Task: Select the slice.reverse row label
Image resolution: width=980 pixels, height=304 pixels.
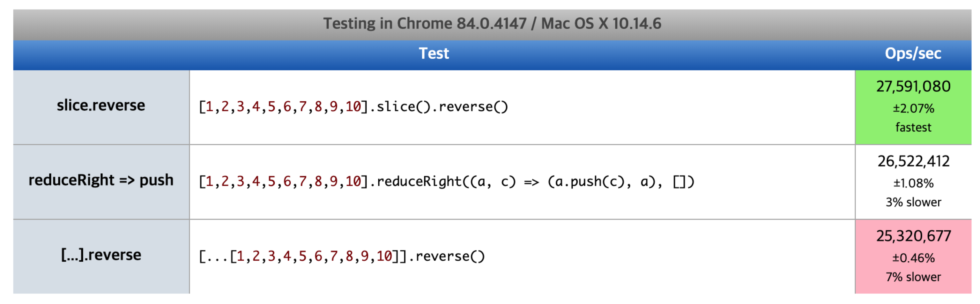Action: [101, 106]
